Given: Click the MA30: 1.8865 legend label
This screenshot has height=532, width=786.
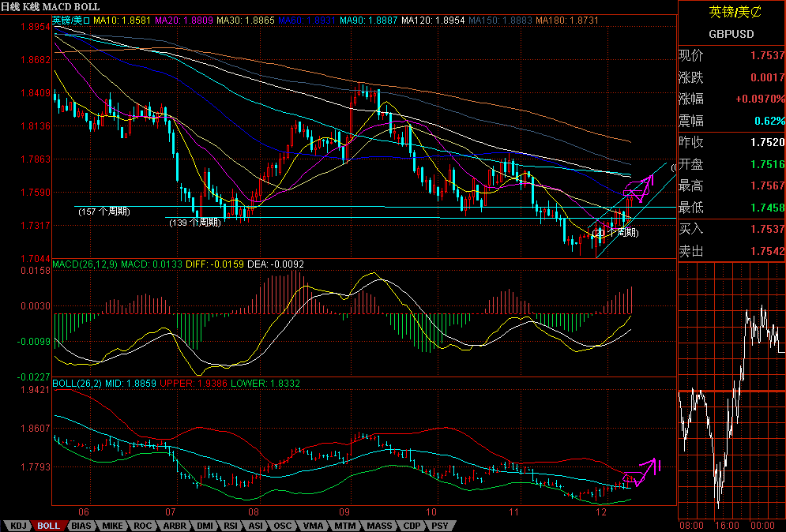Looking at the screenshot, I should (246, 21).
